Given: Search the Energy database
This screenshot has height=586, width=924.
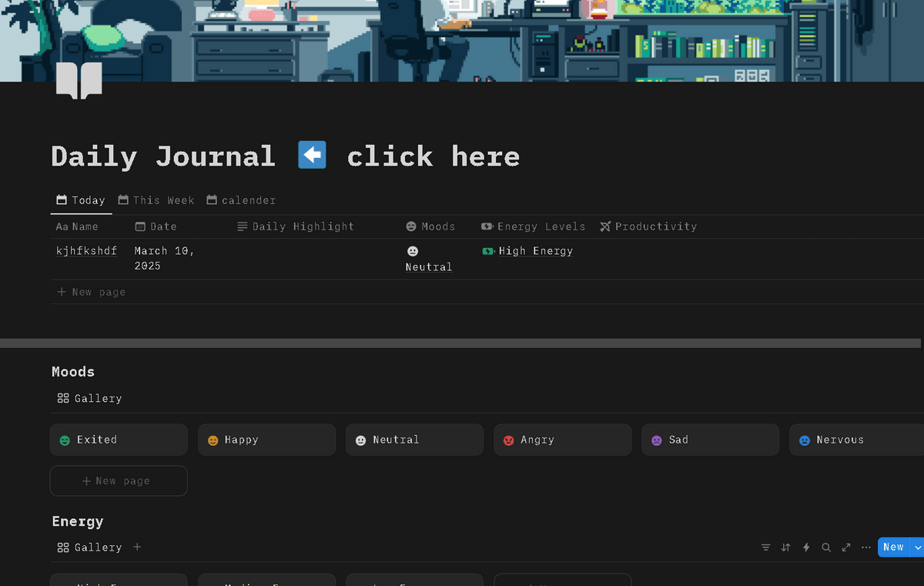Looking at the screenshot, I should click(x=826, y=547).
